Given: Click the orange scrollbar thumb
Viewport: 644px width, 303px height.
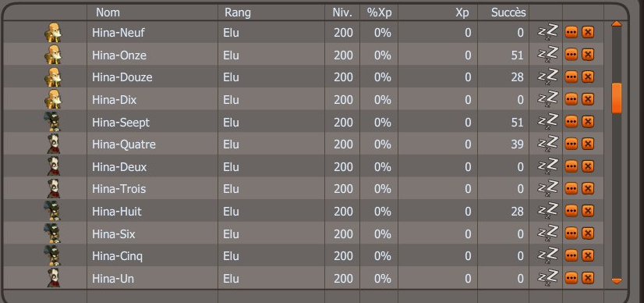Looking at the screenshot, I should [617, 98].
